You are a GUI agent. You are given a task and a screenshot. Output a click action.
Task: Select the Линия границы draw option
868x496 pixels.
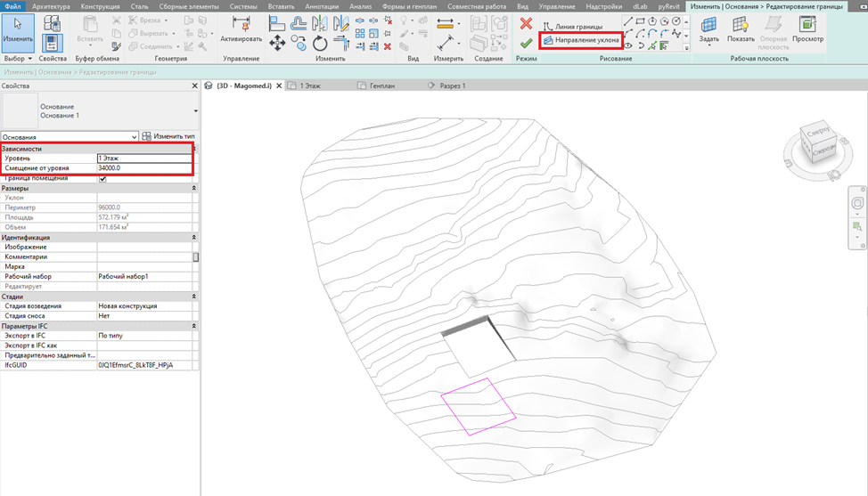click(x=574, y=27)
